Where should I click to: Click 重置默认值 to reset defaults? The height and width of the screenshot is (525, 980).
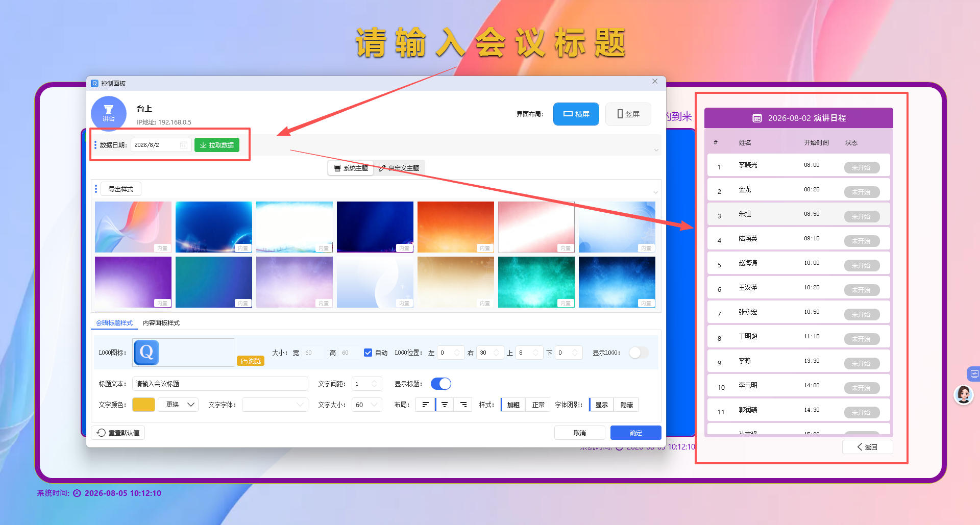coord(118,433)
